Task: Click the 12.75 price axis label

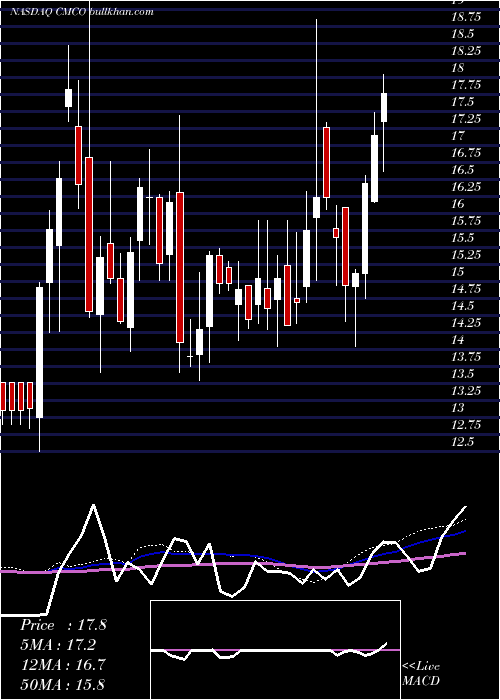Action: pyautogui.click(x=468, y=425)
